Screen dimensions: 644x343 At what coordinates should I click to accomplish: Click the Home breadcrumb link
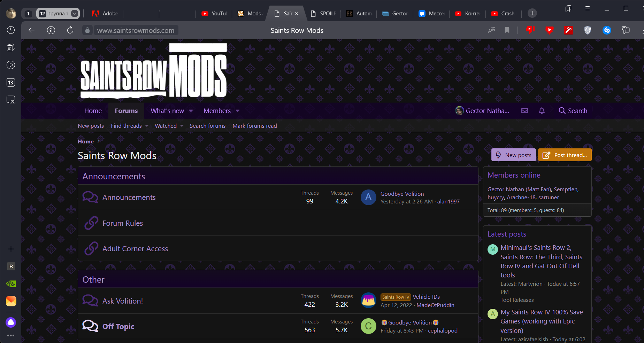pyautogui.click(x=86, y=141)
